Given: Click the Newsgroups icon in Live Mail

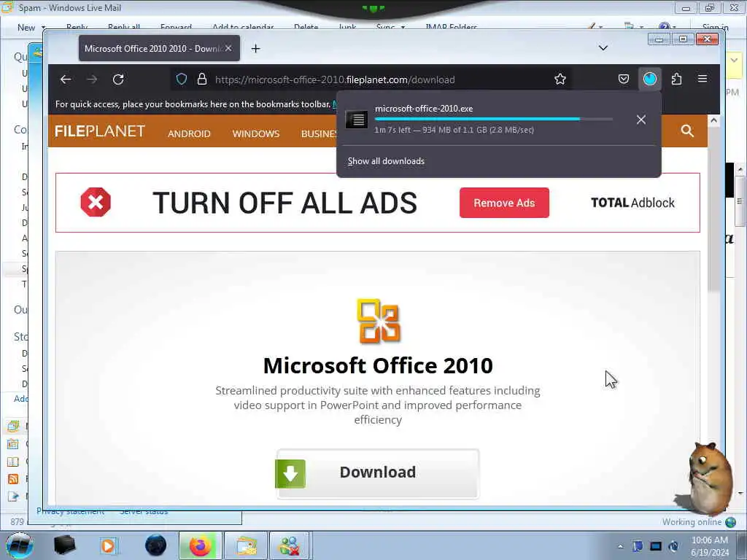Looking at the screenshot, I should [13, 497].
